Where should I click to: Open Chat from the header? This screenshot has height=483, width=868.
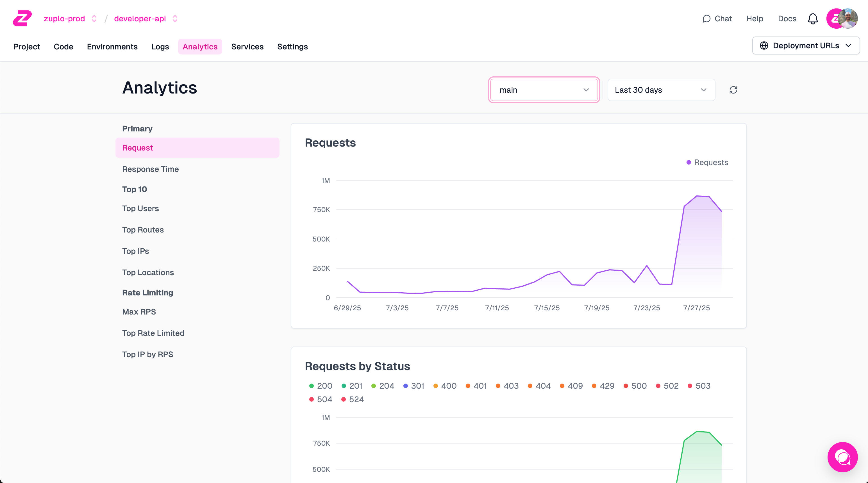coord(717,19)
